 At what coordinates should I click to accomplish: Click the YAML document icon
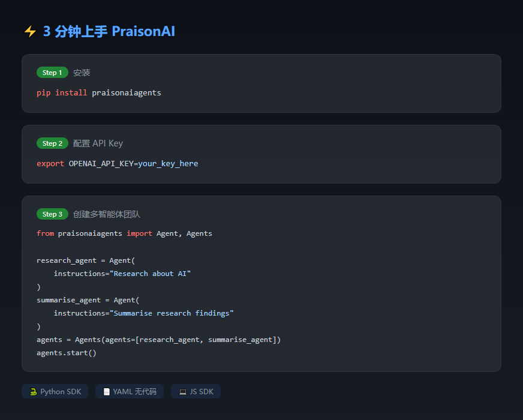[x=107, y=392]
